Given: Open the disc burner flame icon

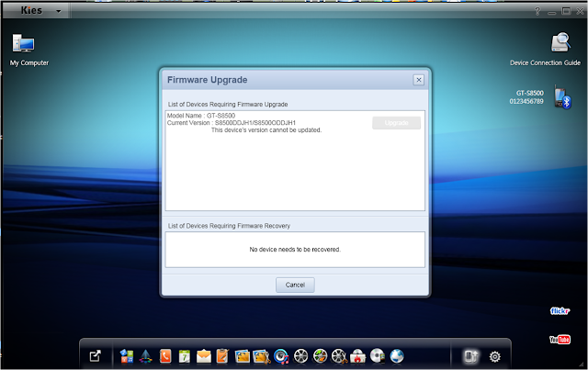Looking at the screenshot, I should [x=358, y=356].
